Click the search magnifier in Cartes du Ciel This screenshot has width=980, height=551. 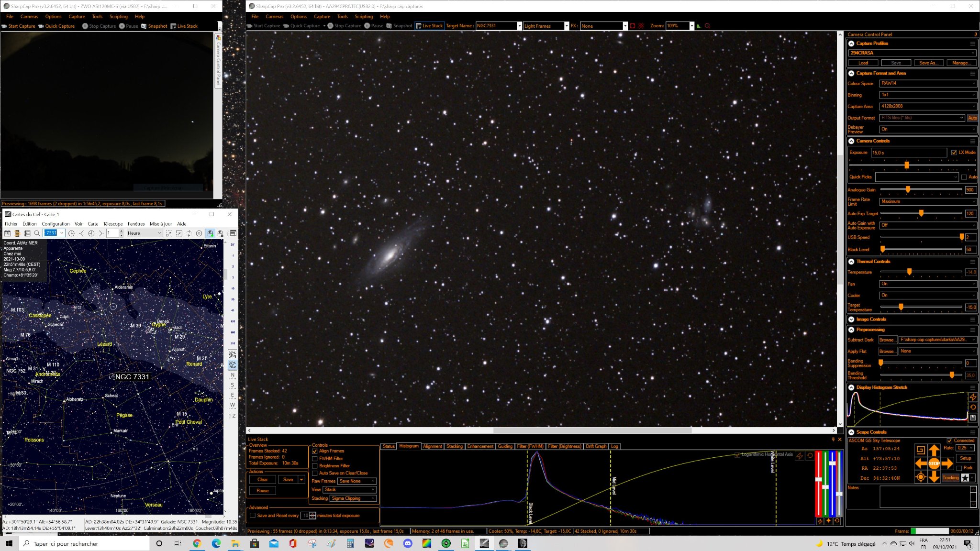[37, 233]
